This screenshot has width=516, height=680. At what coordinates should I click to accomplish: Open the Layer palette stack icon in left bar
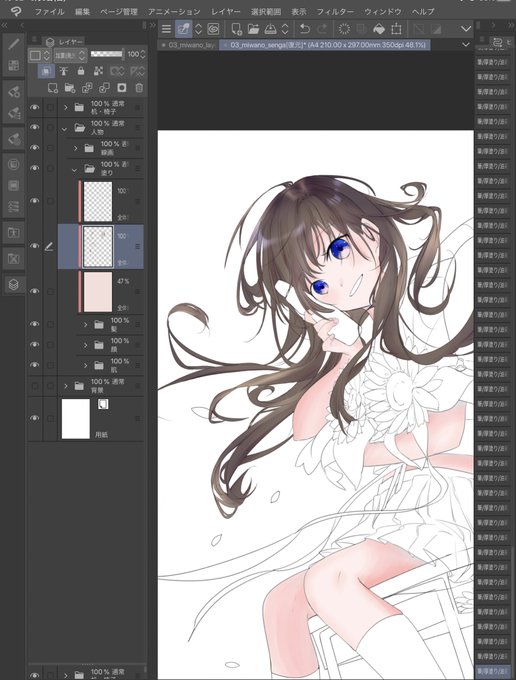click(14, 284)
